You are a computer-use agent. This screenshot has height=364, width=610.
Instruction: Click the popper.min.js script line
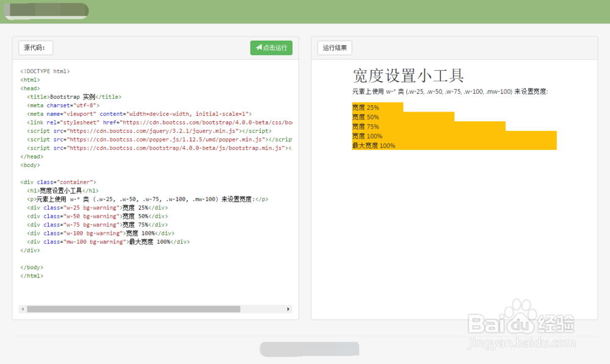159,140
